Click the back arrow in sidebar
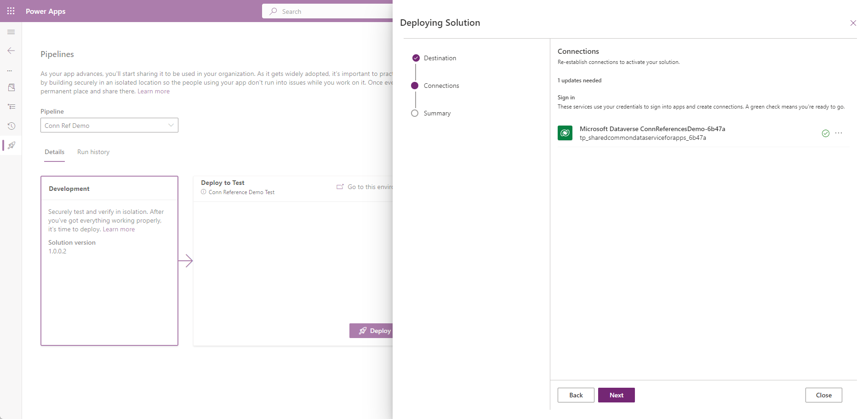Screen dimensions: 868x419 click(11, 51)
